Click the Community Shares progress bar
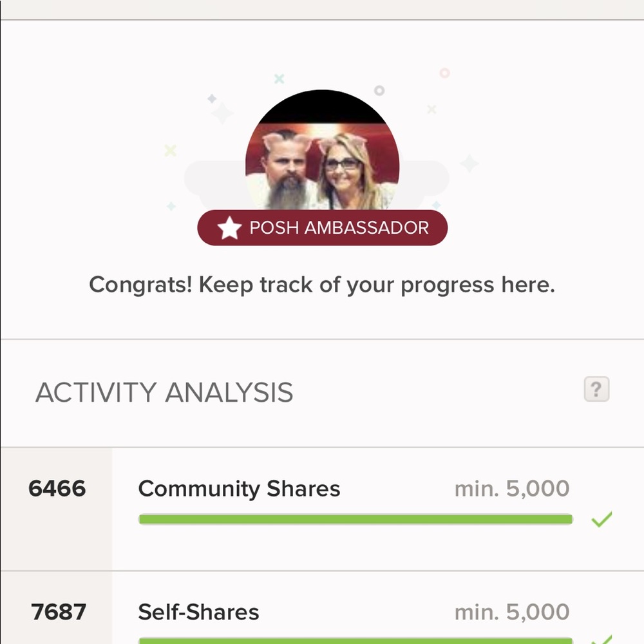Viewport: 644px width, 644px height. [x=355, y=519]
